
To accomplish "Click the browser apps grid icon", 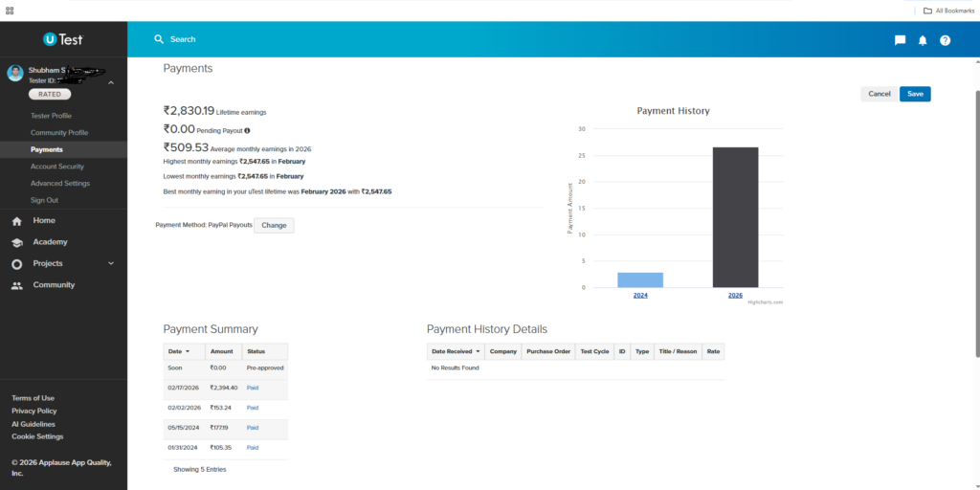I will tap(10, 10).
